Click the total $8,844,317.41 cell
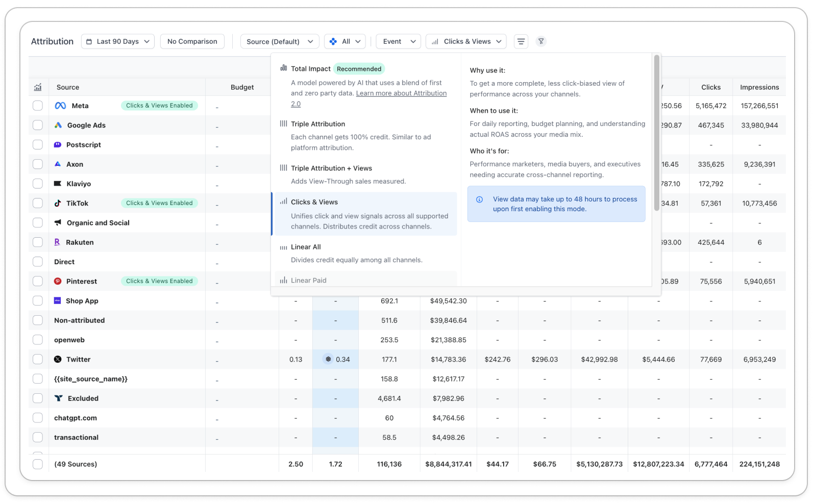Image resolution: width=814 pixels, height=504 pixels. pos(448,464)
